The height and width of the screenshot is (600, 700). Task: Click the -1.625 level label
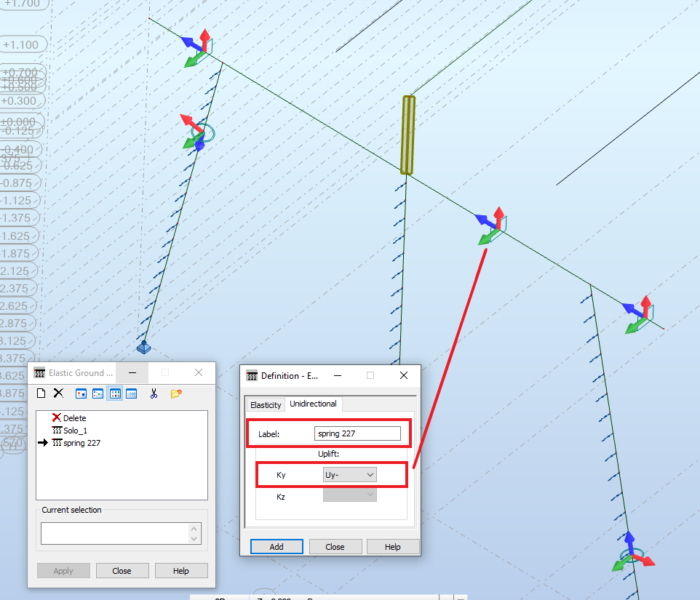tap(18, 236)
